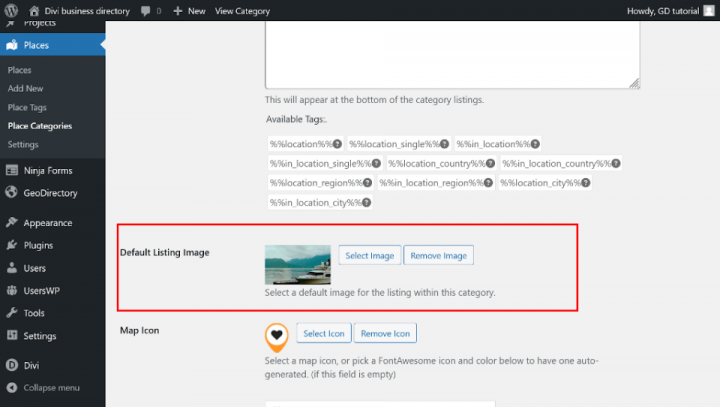
Task: Click the heart map marker icon
Action: tap(277, 335)
